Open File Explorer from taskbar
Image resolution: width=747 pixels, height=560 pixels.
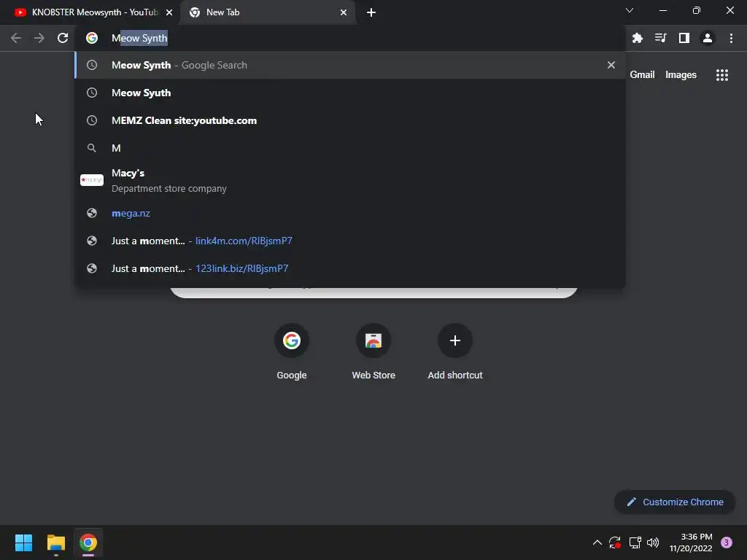coord(55,542)
